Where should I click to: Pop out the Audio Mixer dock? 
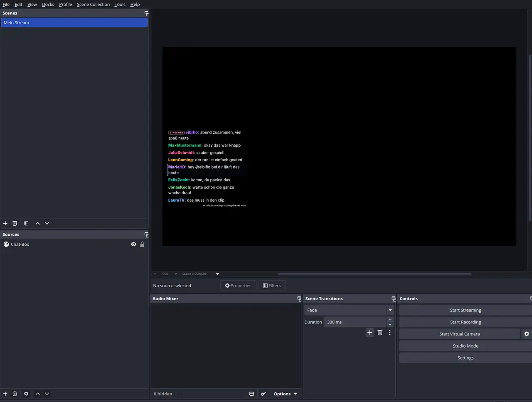point(299,298)
